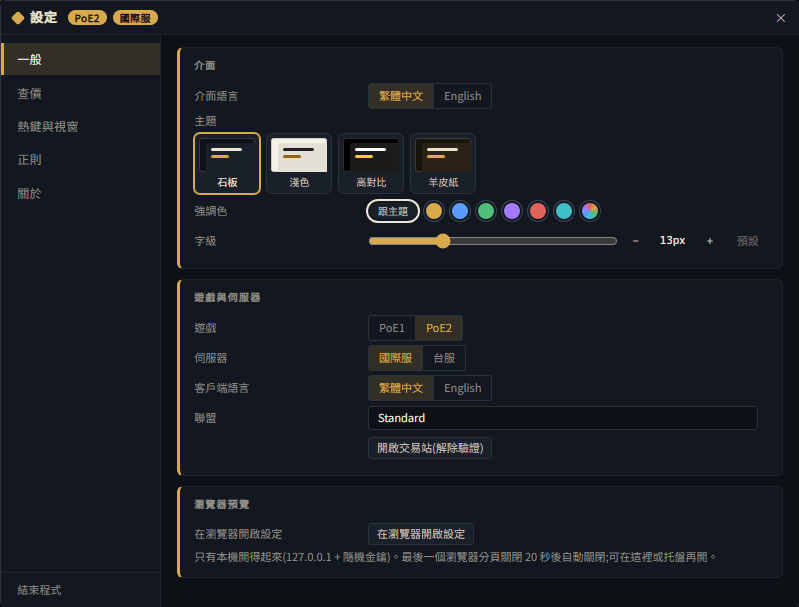The image size is (799, 607).
Task: Open the 一般 settings tab
Action: tap(81, 59)
